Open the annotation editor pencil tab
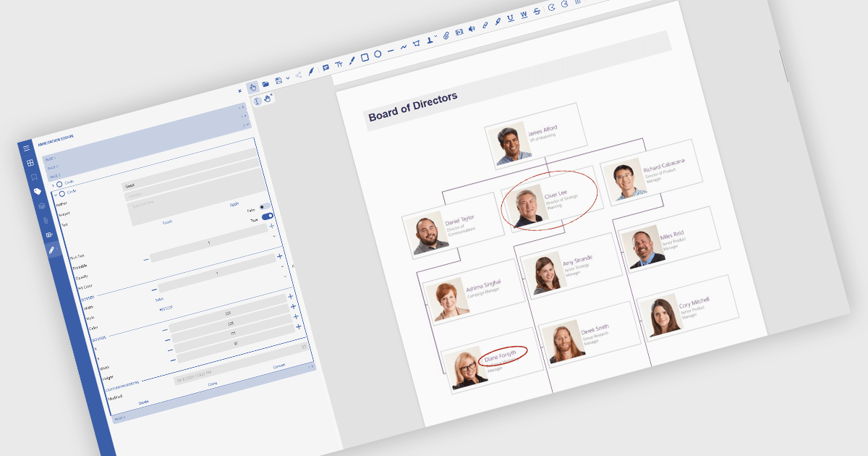Image resolution: width=868 pixels, height=456 pixels. [51, 250]
